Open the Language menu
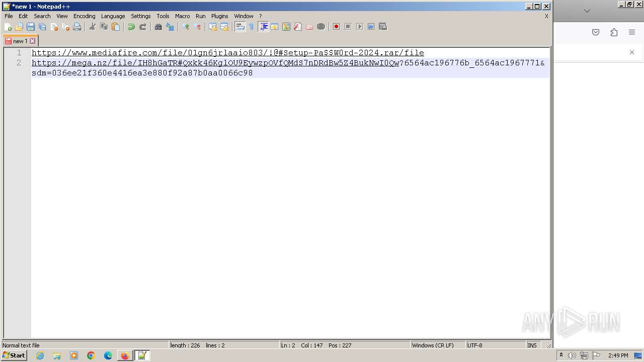This screenshot has height=362, width=644. click(113, 16)
